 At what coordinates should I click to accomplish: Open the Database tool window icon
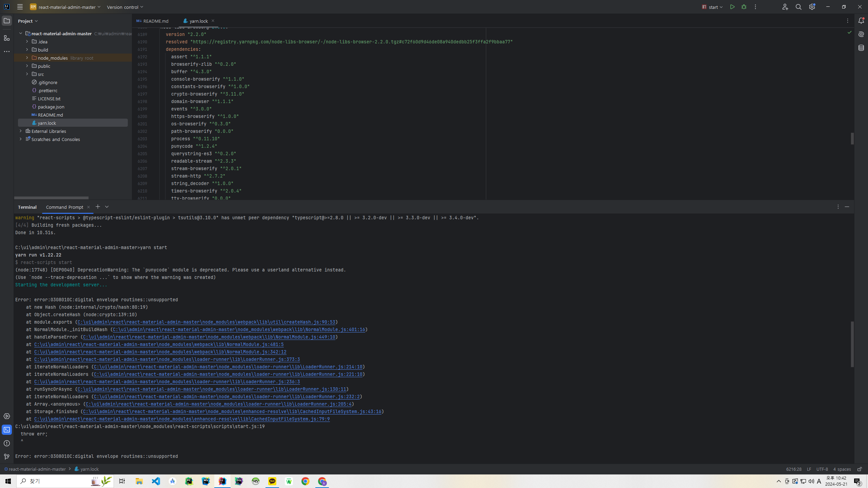pos(861,48)
